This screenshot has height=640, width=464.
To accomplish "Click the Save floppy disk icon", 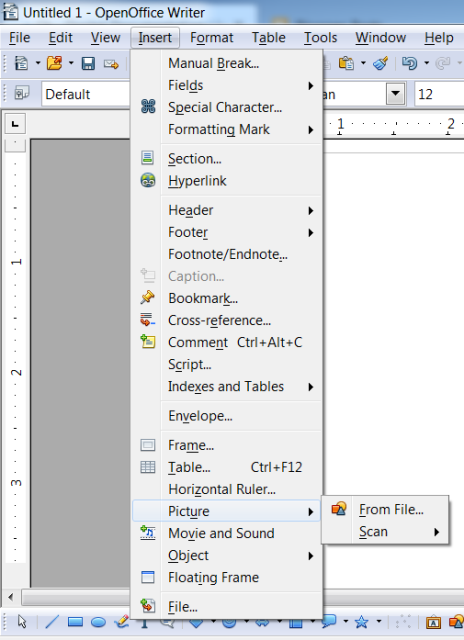I will pos(88,63).
